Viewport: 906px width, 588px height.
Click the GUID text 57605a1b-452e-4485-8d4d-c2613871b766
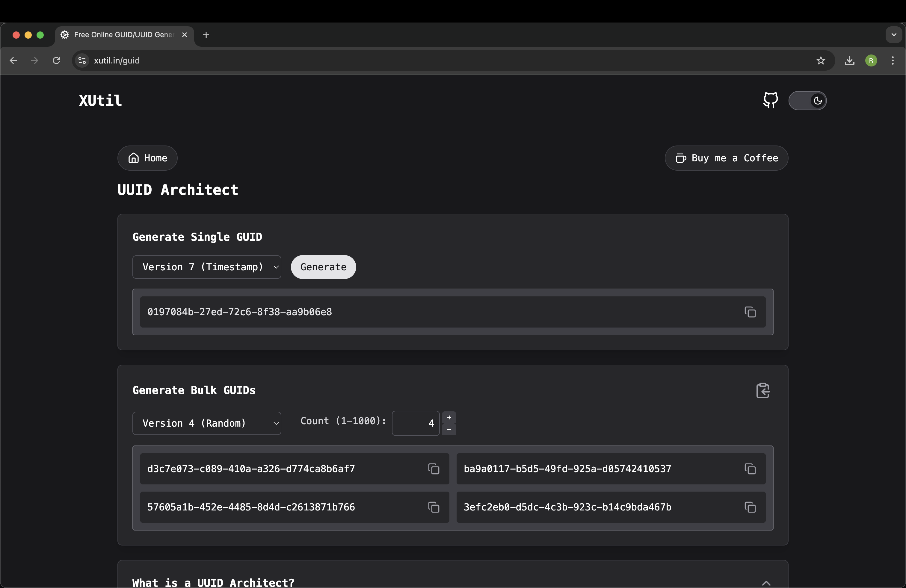[x=251, y=507]
